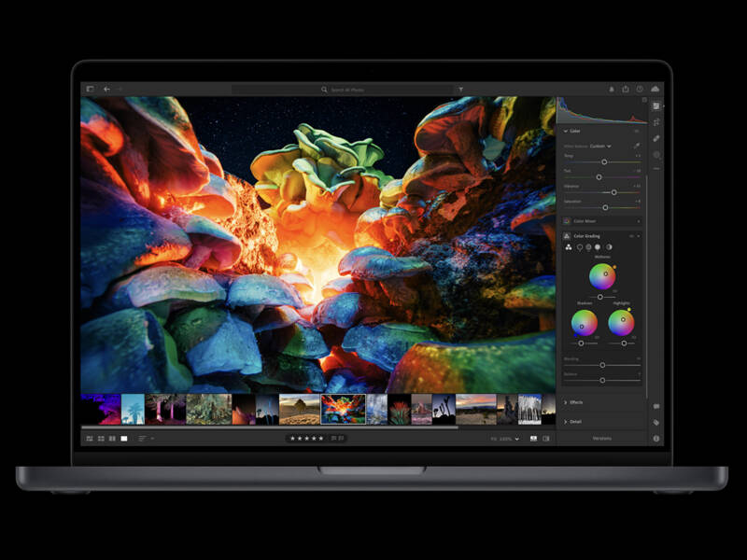Click the share/export icon
This screenshot has height=560, width=747.
coord(626,90)
